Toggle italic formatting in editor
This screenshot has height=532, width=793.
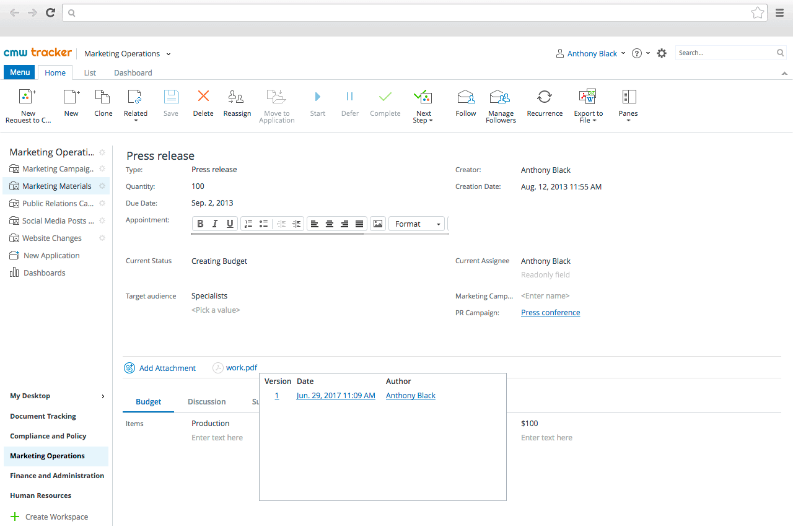(215, 224)
